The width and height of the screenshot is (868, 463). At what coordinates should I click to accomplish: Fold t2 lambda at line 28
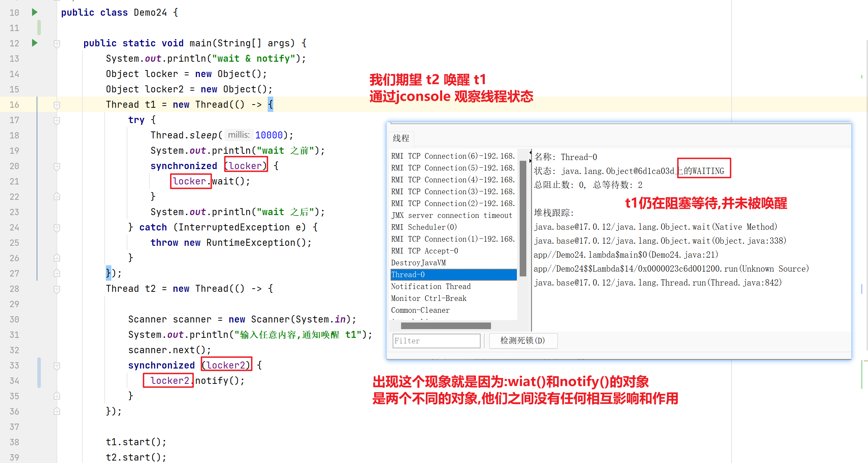tap(57, 289)
